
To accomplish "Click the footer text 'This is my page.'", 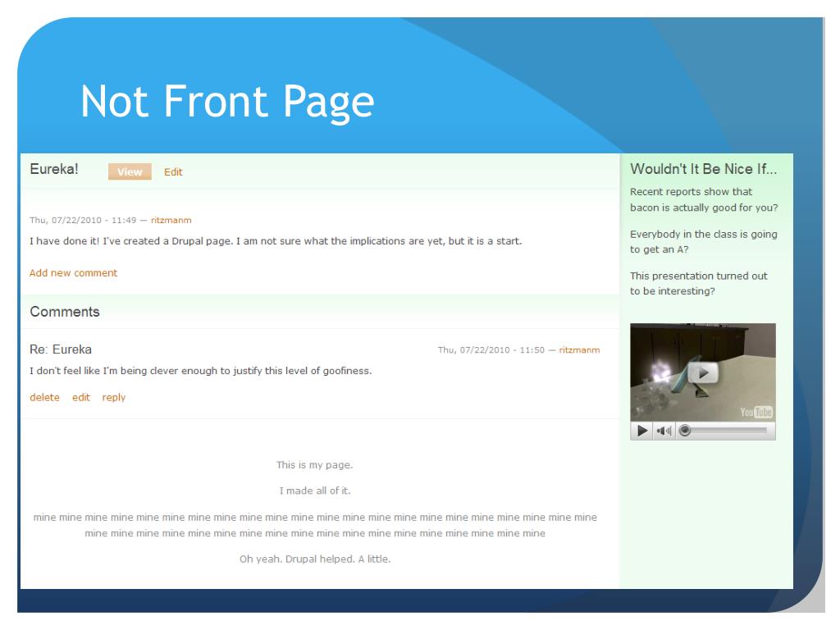I will click(314, 465).
